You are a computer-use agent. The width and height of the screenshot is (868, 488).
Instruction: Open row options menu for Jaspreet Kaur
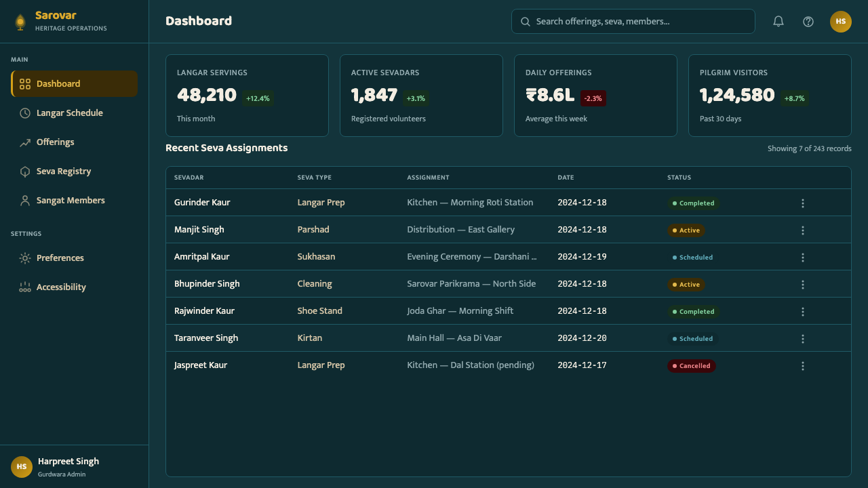tap(803, 365)
